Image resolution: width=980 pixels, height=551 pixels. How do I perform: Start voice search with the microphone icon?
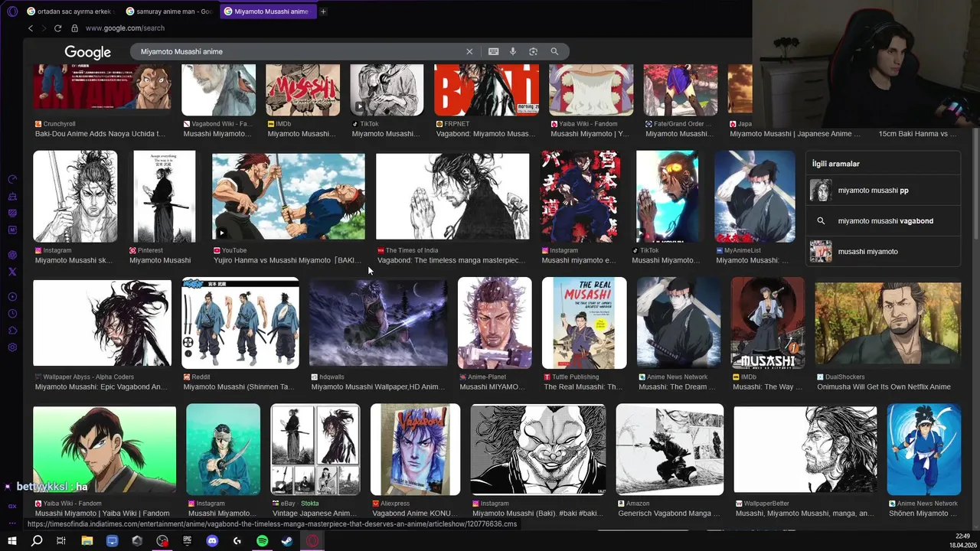pos(513,51)
